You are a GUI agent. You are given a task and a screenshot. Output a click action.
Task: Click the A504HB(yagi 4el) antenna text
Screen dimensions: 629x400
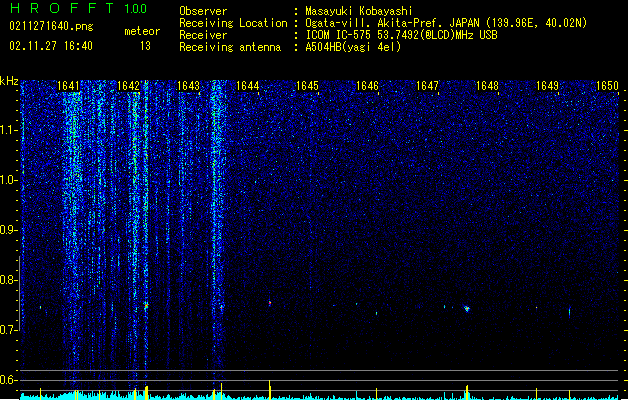[x=353, y=47]
